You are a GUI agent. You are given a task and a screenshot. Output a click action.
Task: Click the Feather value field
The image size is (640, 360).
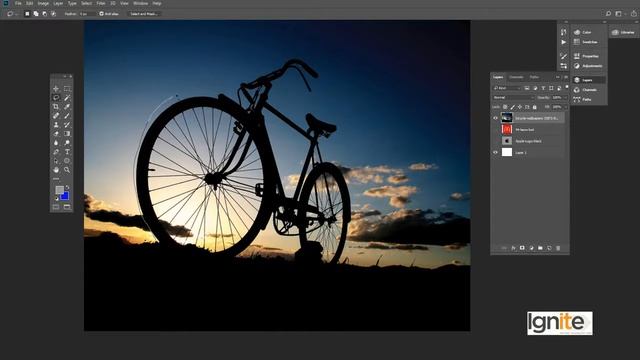click(x=86, y=13)
